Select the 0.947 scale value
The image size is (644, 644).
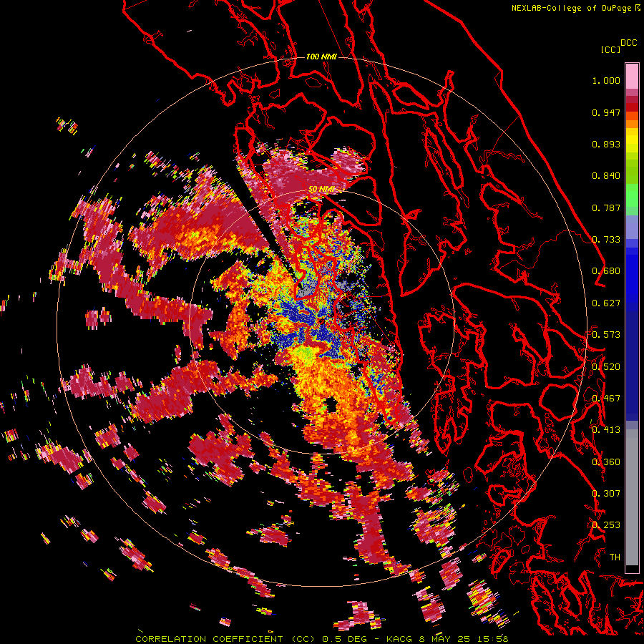click(x=606, y=112)
